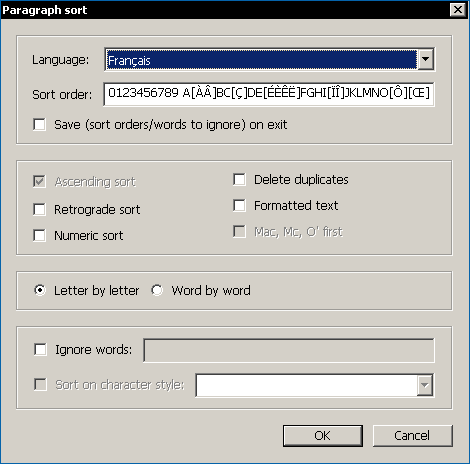Open the Language dropdown arrow
This screenshot has width=470, height=464.
(425, 59)
